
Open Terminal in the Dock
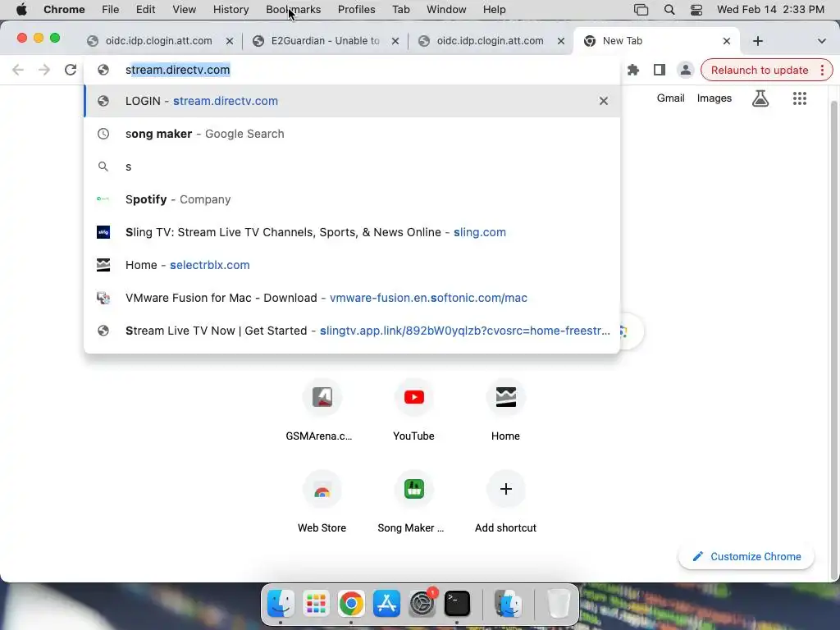(x=457, y=604)
